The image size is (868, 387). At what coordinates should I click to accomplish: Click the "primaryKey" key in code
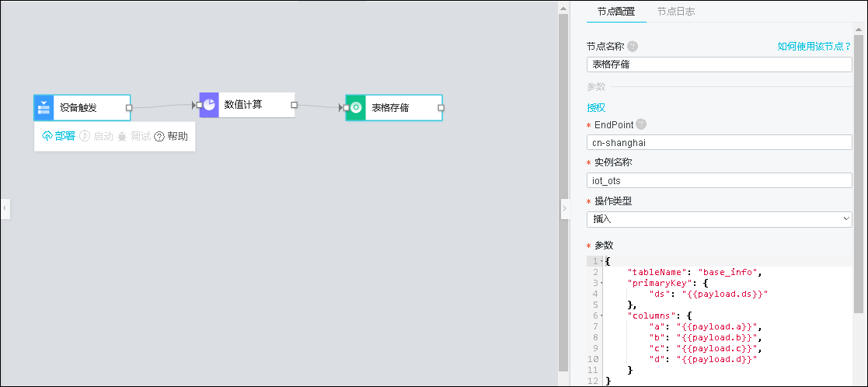point(659,283)
